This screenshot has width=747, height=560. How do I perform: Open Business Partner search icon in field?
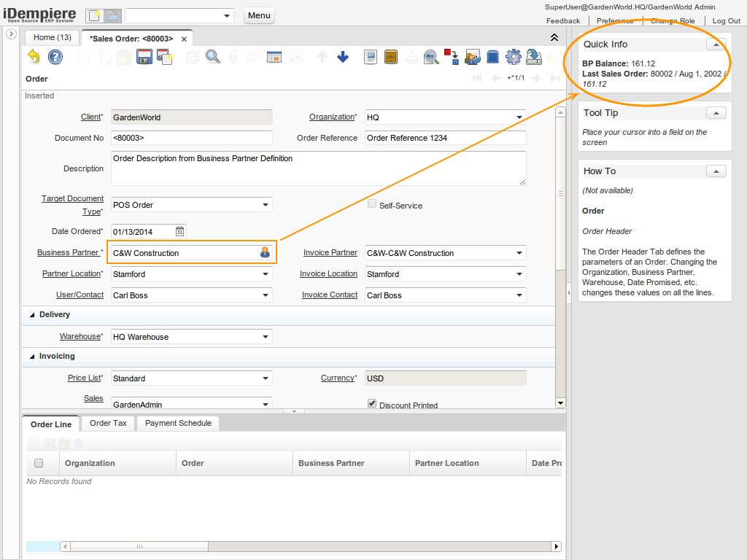pyautogui.click(x=265, y=252)
